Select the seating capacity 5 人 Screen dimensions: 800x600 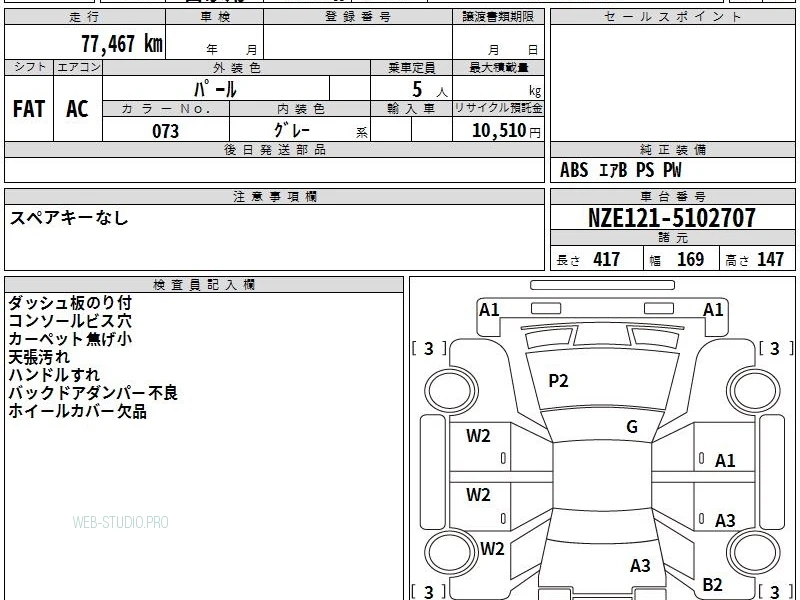tap(430, 90)
